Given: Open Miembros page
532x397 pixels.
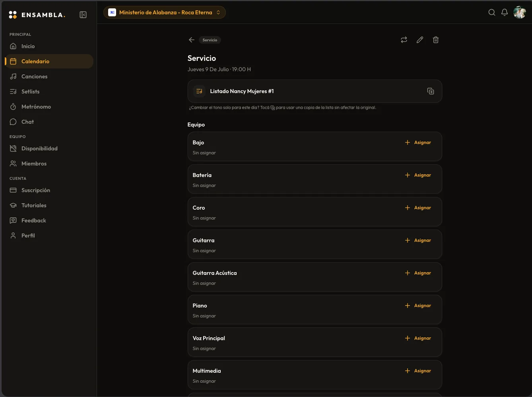Looking at the screenshot, I should click(49, 163).
